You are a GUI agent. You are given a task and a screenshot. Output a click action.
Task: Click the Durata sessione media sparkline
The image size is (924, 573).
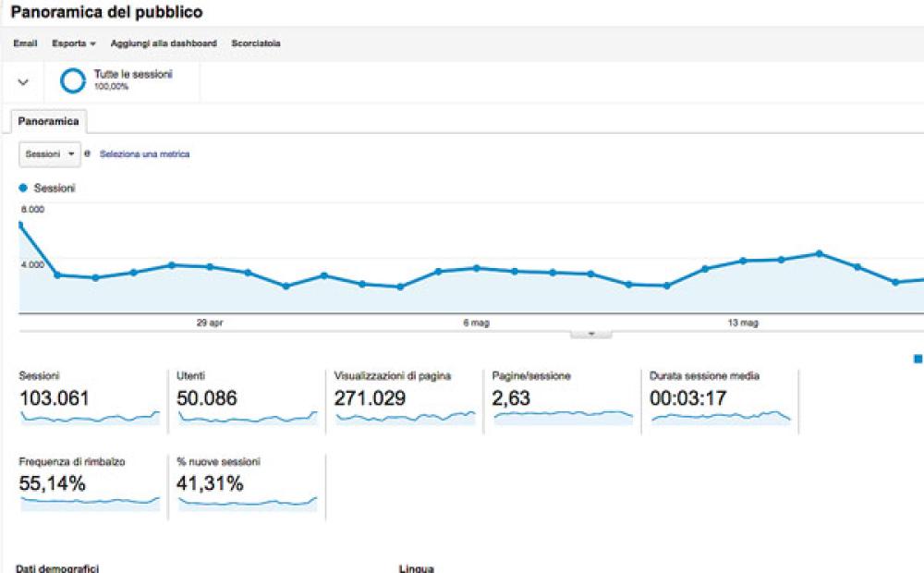721,417
